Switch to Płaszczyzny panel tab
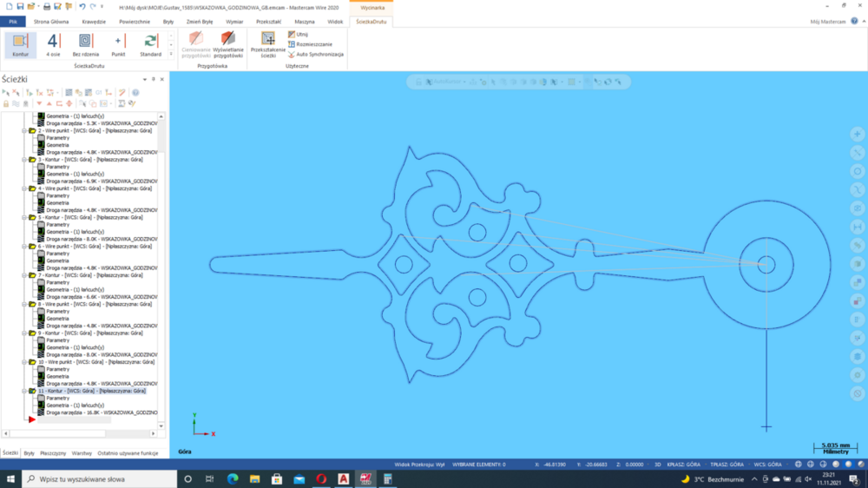This screenshot has height=488, width=868. [x=53, y=453]
